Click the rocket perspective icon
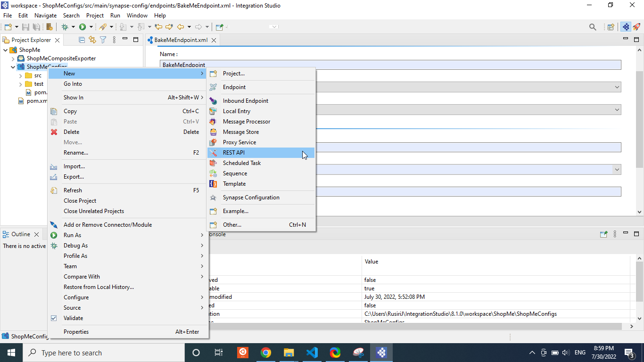 click(636, 27)
